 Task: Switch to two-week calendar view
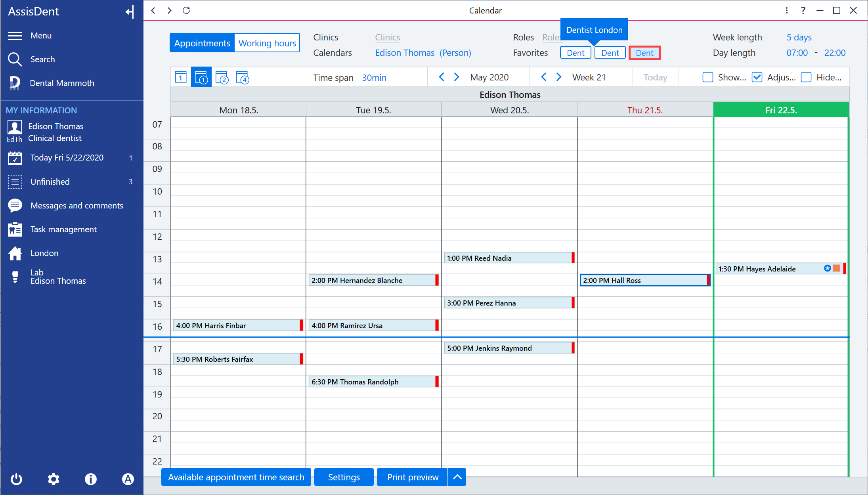(222, 77)
